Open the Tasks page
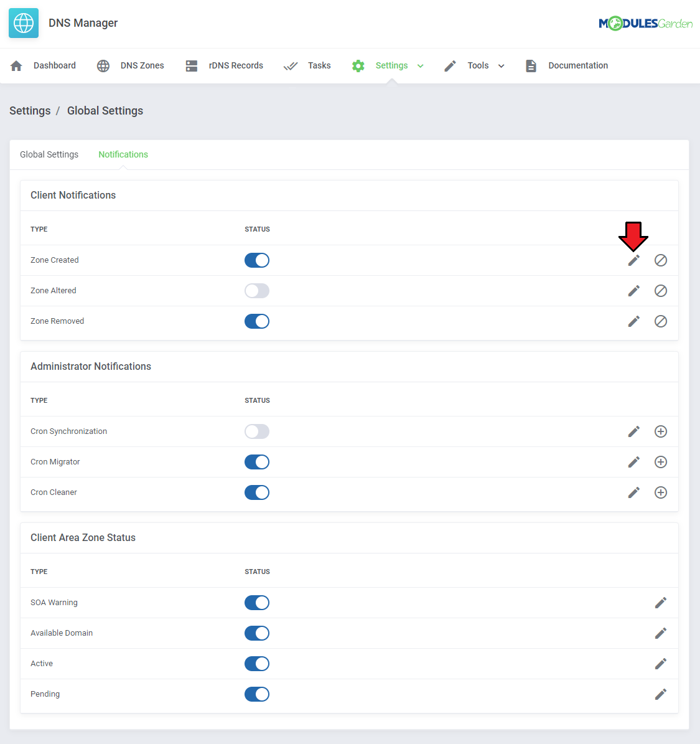 click(319, 65)
